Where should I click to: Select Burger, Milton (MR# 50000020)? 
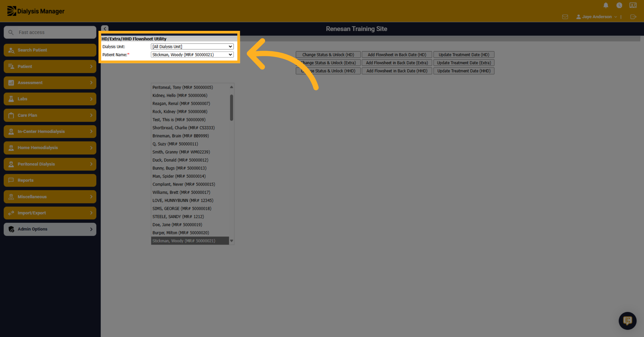click(x=190, y=233)
